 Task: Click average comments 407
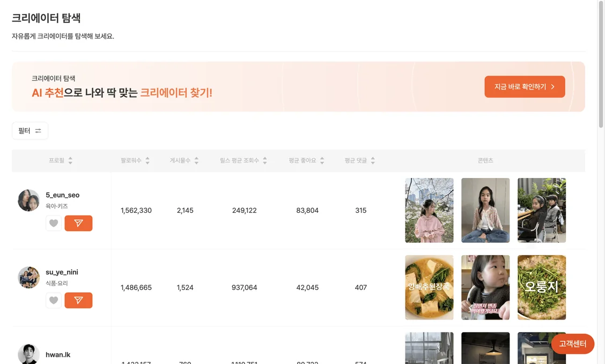click(x=361, y=288)
